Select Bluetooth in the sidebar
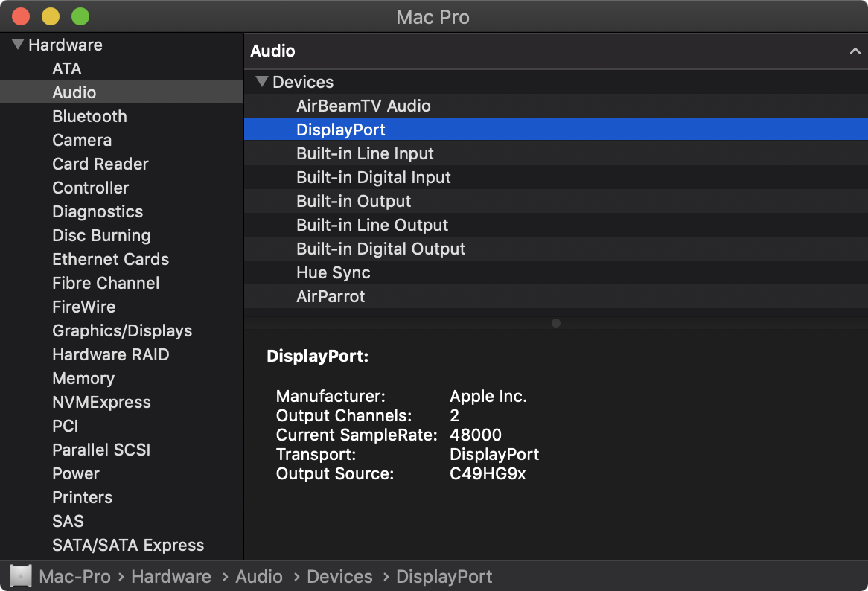868x591 pixels. (x=89, y=116)
